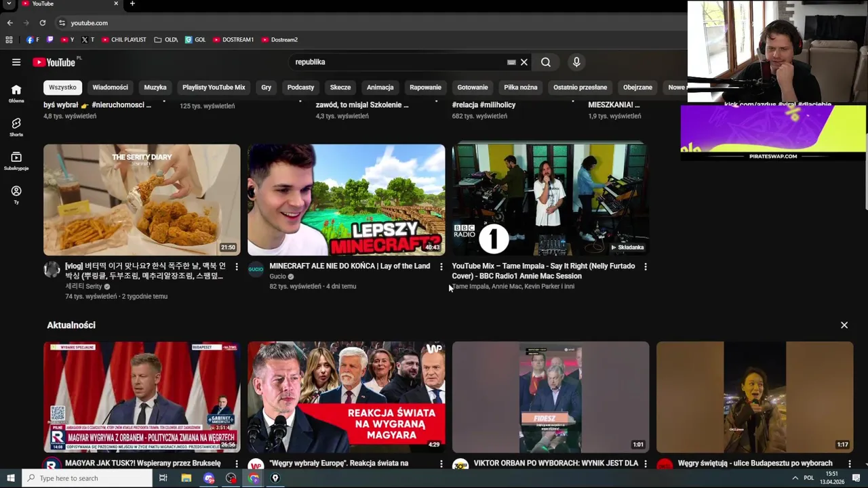
Task: Open on-screen keyboard icon in search box
Action: click(x=511, y=62)
